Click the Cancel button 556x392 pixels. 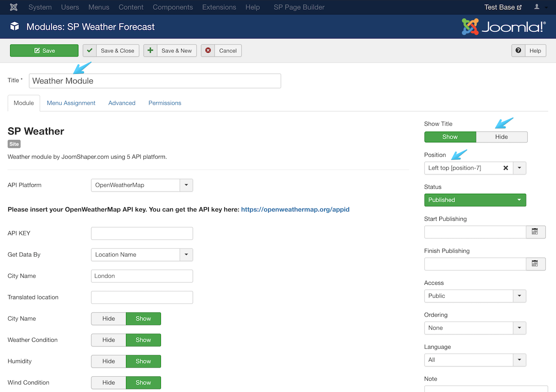click(221, 51)
